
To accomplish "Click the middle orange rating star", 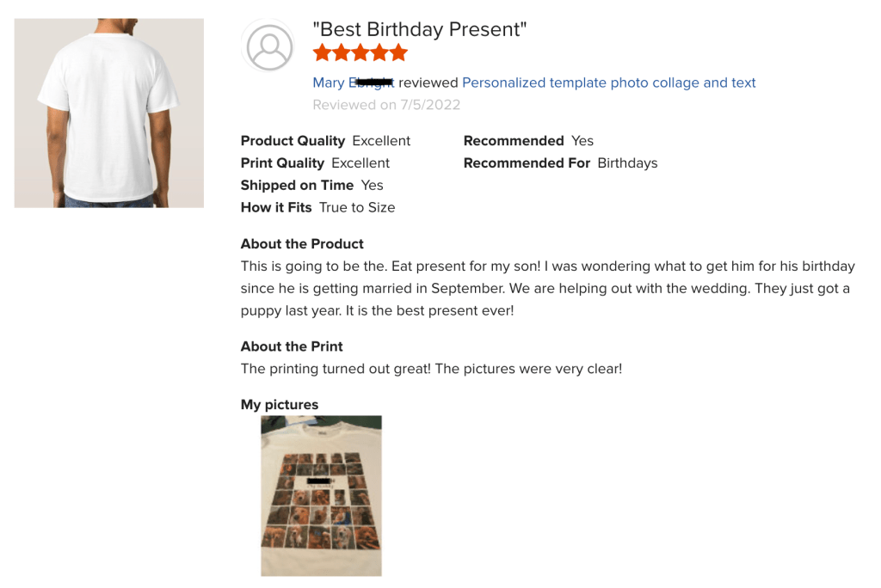I will pyautogui.click(x=360, y=53).
